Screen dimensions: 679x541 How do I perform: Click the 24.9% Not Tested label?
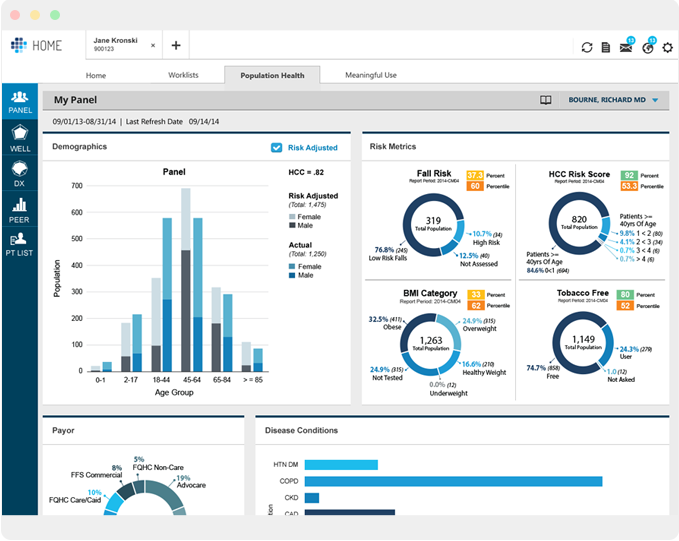pos(387,373)
